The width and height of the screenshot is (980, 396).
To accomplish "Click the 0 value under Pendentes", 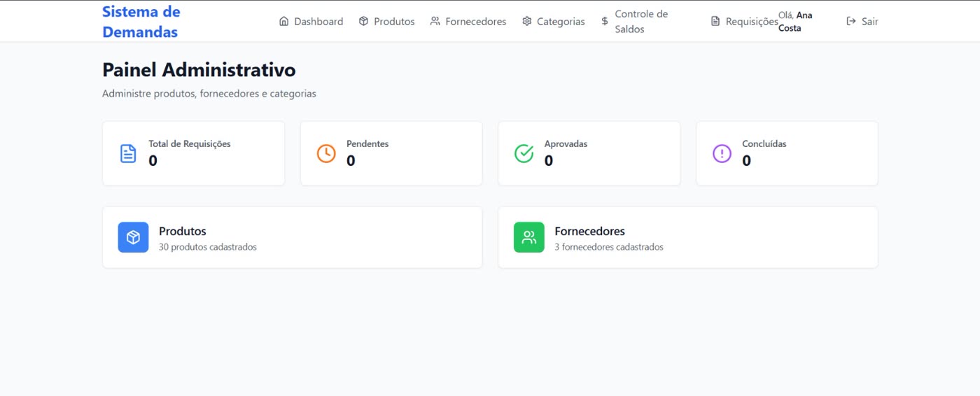I will 351,161.
